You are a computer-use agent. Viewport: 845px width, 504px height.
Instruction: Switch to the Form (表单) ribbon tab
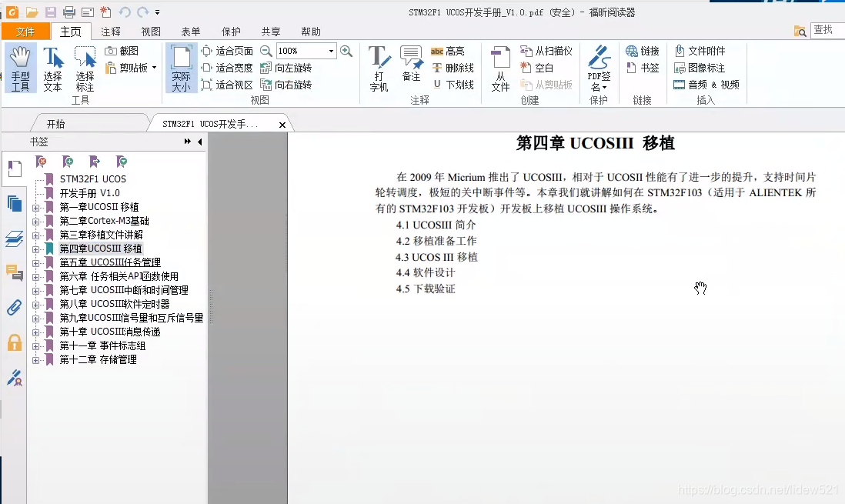[x=191, y=32]
